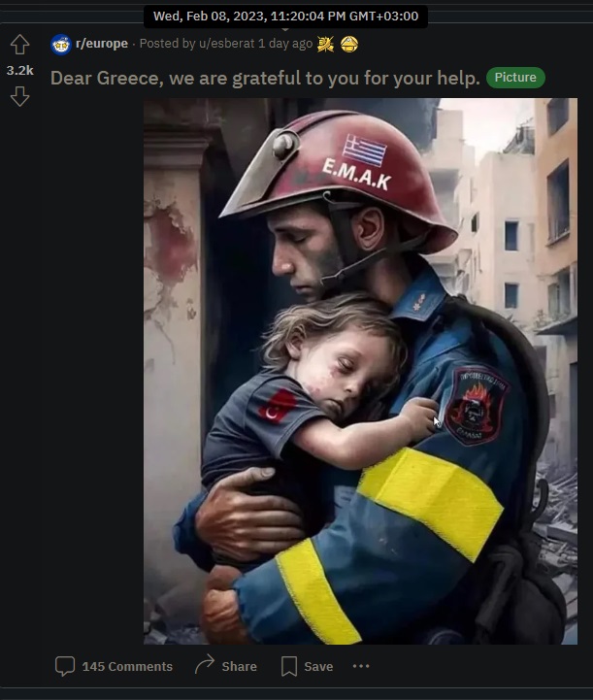
Task: Click the Share arrow icon
Action: click(205, 665)
